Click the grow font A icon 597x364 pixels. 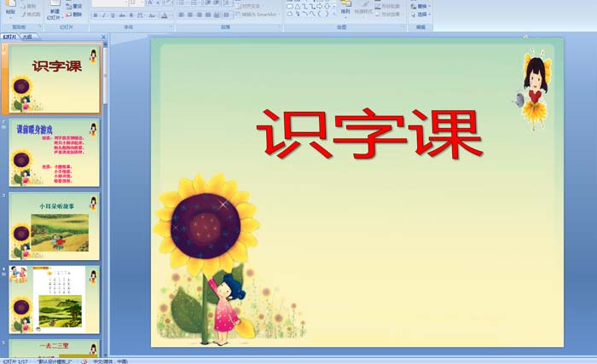[x=150, y=3]
